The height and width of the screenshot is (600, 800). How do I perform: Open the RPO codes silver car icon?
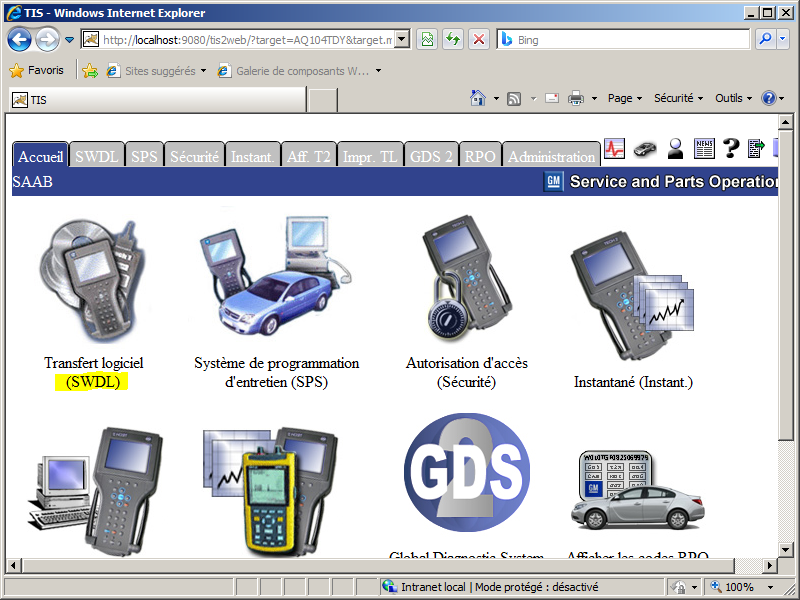pyautogui.click(x=638, y=490)
